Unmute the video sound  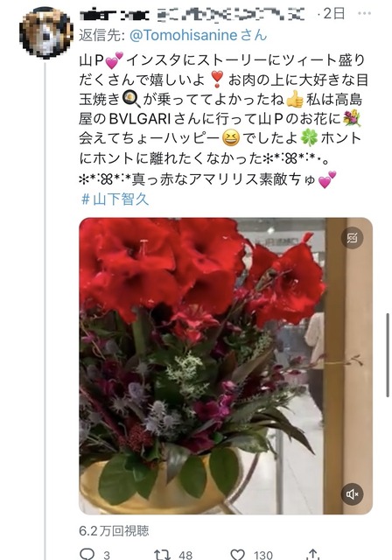(352, 493)
